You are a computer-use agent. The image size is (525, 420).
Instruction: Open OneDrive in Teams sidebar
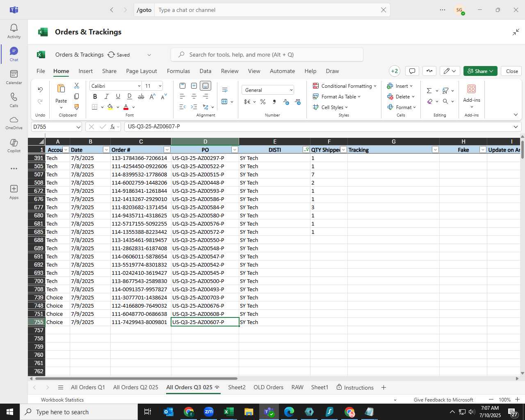click(x=14, y=123)
